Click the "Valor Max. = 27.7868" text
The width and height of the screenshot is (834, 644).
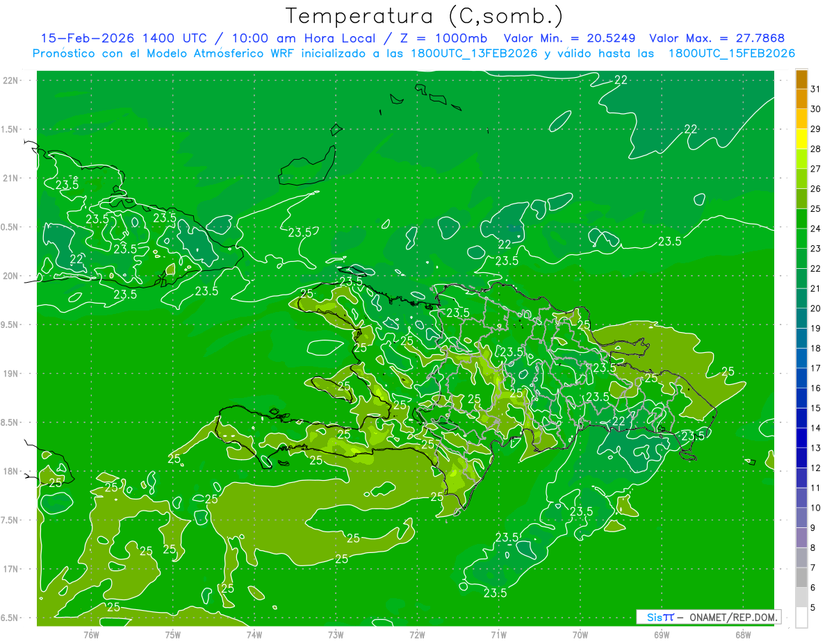point(717,38)
